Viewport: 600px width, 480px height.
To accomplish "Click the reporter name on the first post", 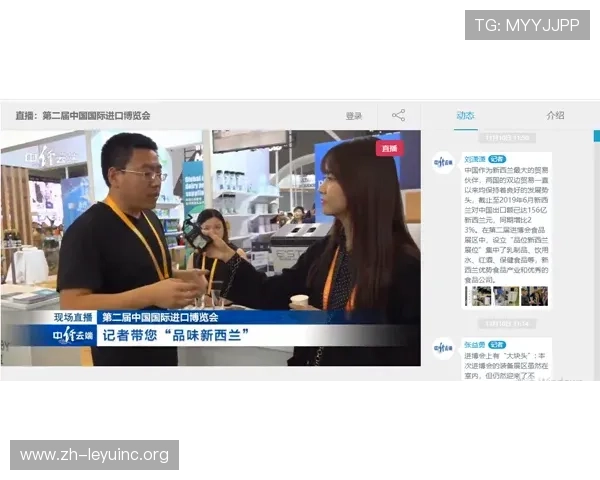I will pyautogui.click(x=474, y=159).
